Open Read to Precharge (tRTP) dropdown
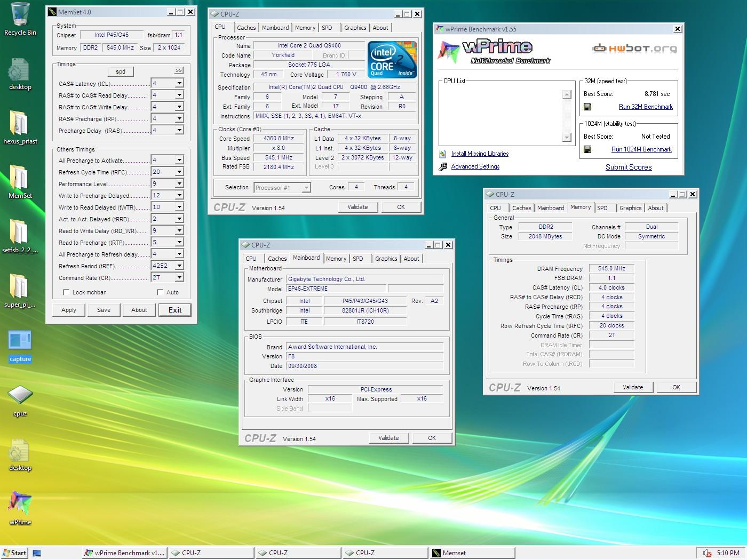This screenshot has height=560, width=747. point(179,242)
